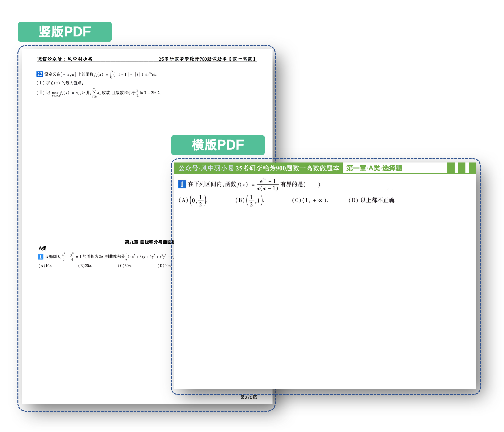Screen dimensions: 504x432
Task: Click the green 竖版PDF label
Action: coord(65,32)
